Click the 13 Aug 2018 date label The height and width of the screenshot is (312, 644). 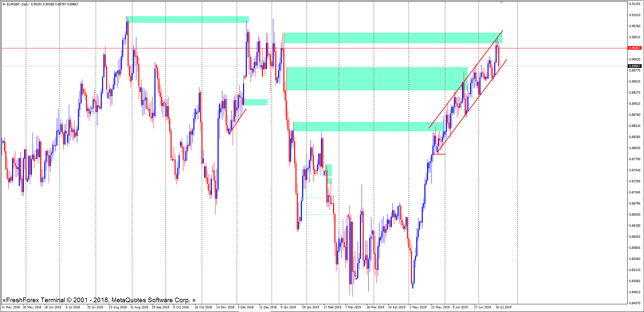coord(118,307)
